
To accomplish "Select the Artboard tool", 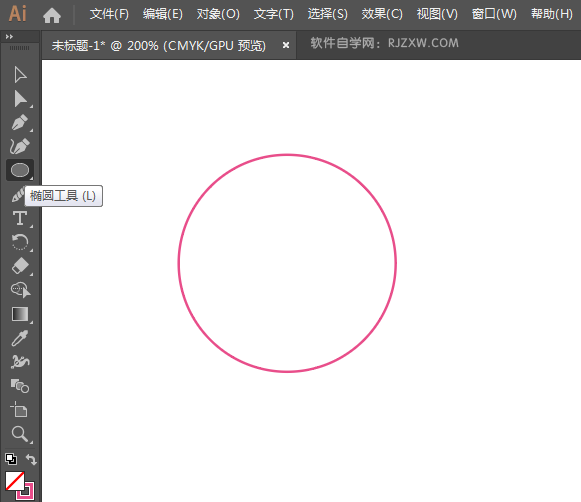I will 19,409.
